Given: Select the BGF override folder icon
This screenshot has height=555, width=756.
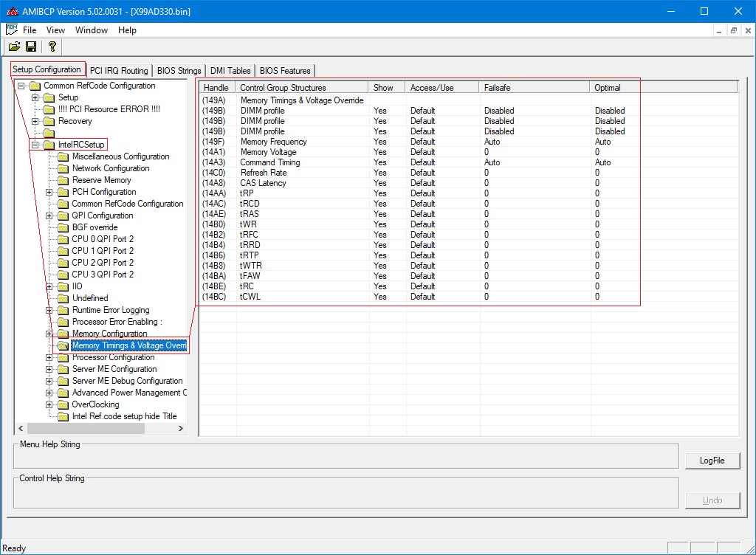Looking at the screenshot, I should 63,227.
